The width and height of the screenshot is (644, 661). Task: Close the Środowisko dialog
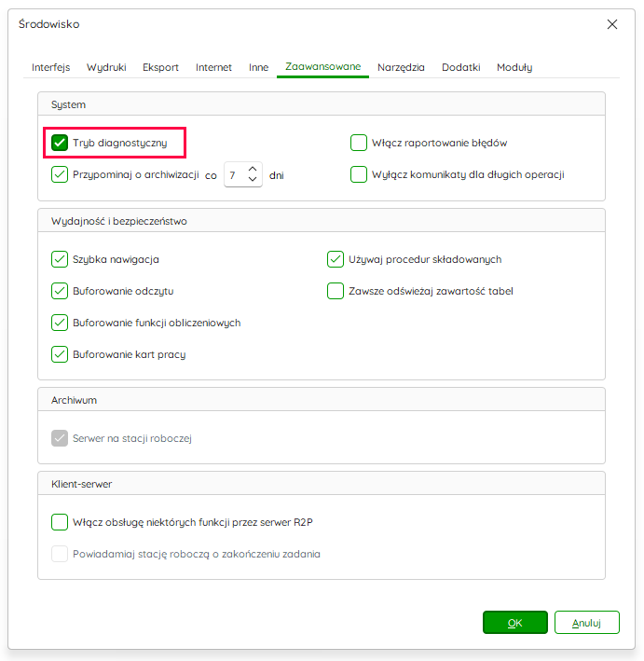point(612,24)
